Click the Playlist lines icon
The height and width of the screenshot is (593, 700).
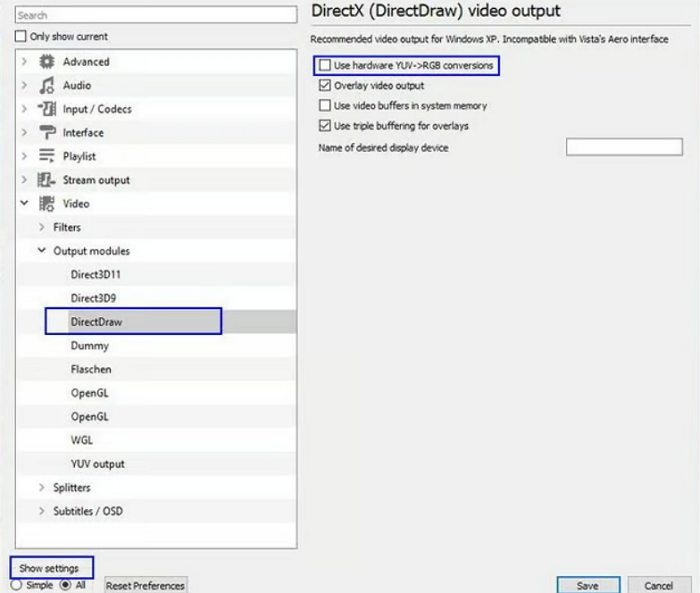point(46,156)
